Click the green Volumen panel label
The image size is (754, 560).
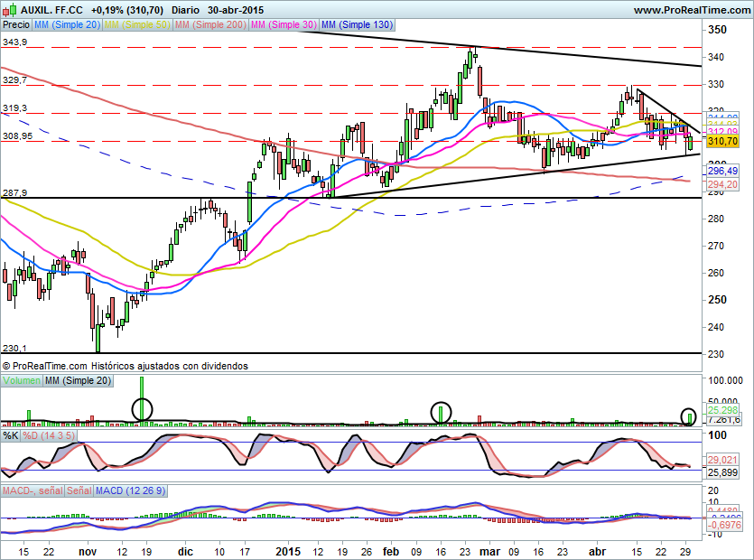tap(22, 382)
